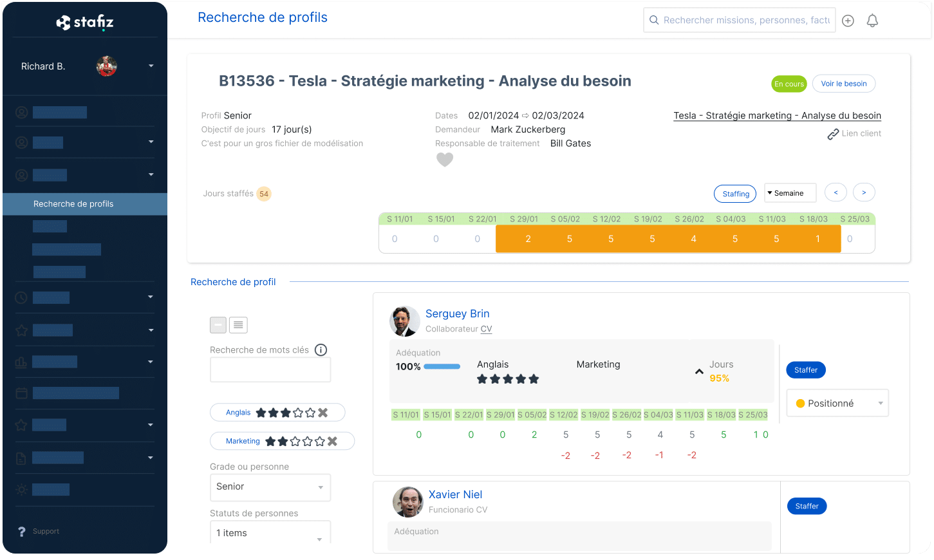Click the Lien client chain icon
The width and height of the screenshot is (934, 560).
pos(833,134)
